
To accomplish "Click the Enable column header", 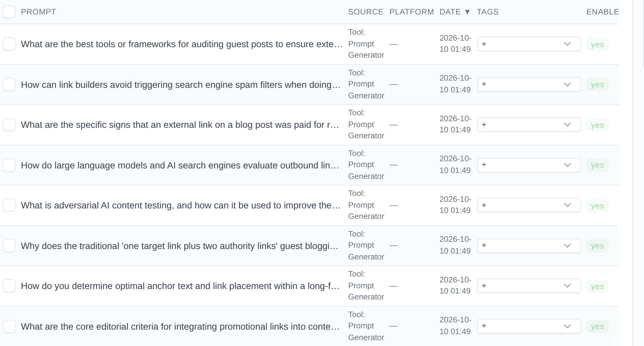I will coord(602,12).
